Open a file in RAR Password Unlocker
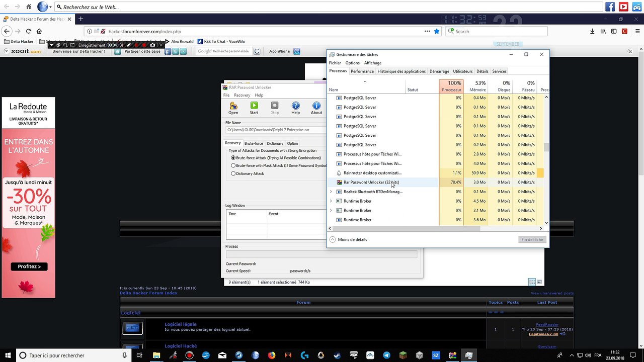The height and width of the screenshot is (362, 644). 233,108
